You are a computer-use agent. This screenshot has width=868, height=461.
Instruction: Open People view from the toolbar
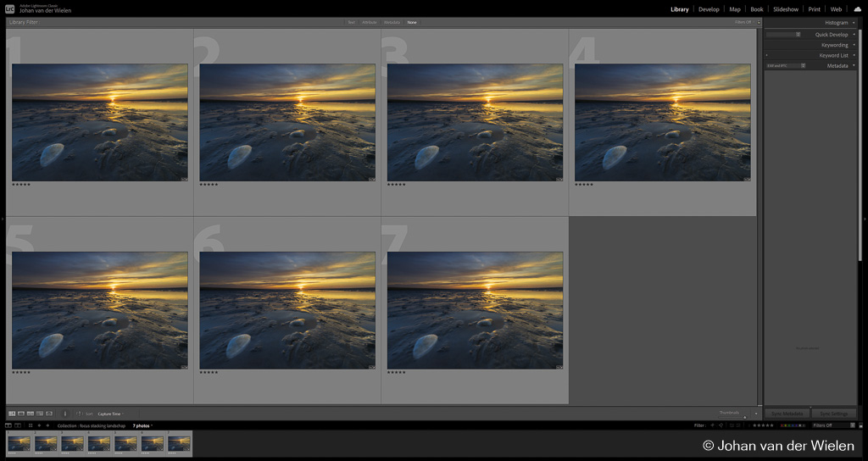(x=49, y=414)
